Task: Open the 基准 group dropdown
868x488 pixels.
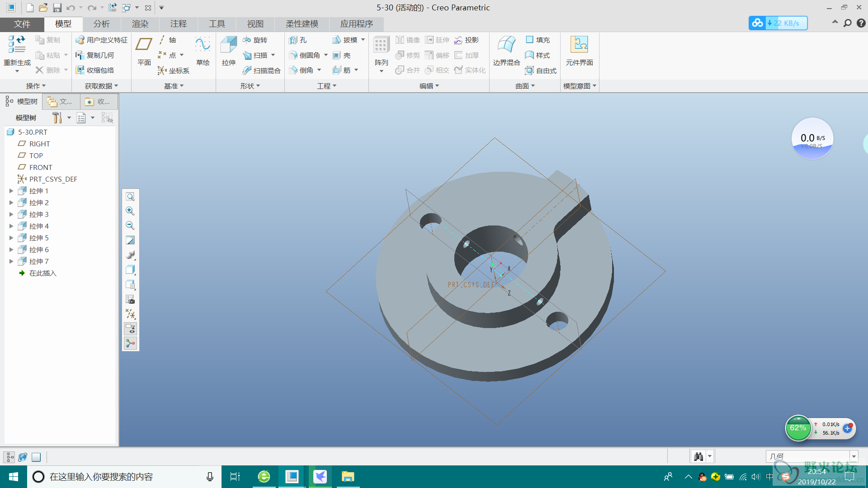Action: pyautogui.click(x=174, y=86)
